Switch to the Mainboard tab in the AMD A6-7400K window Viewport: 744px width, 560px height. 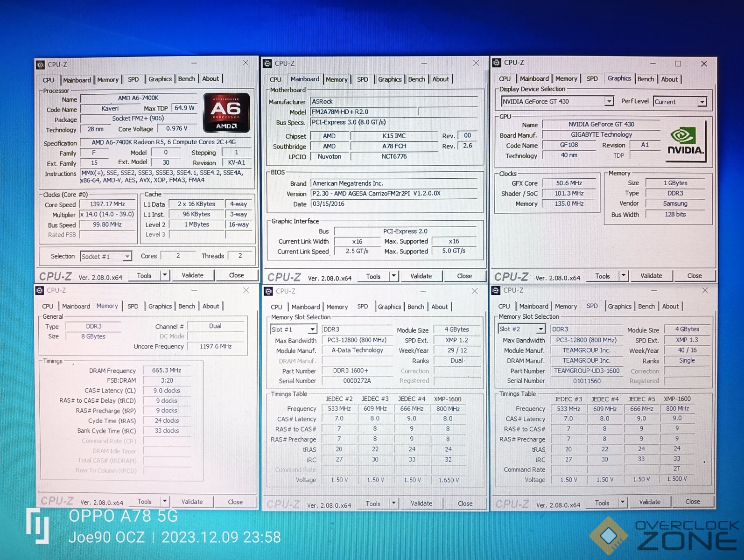tap(77, 80)
